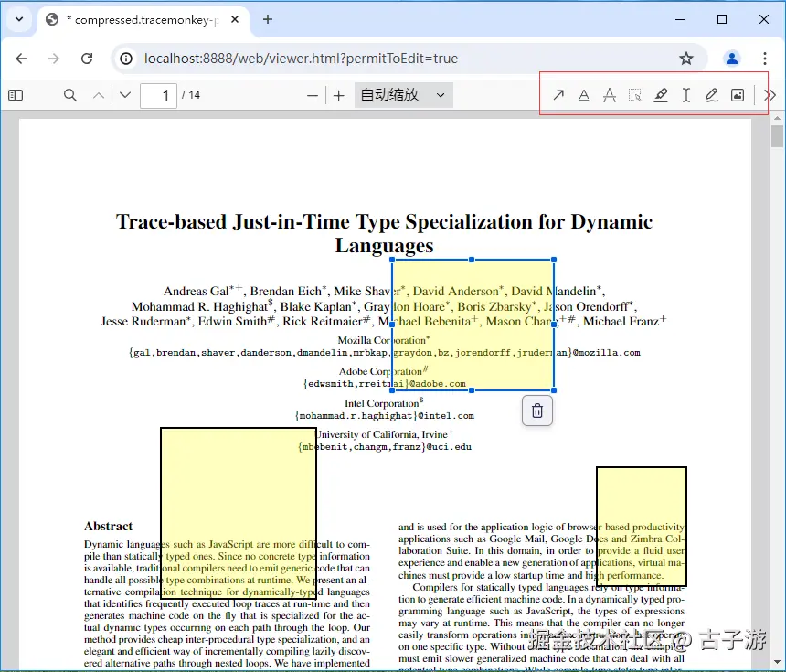Click the Abstract heading text

tap(108, 526)
